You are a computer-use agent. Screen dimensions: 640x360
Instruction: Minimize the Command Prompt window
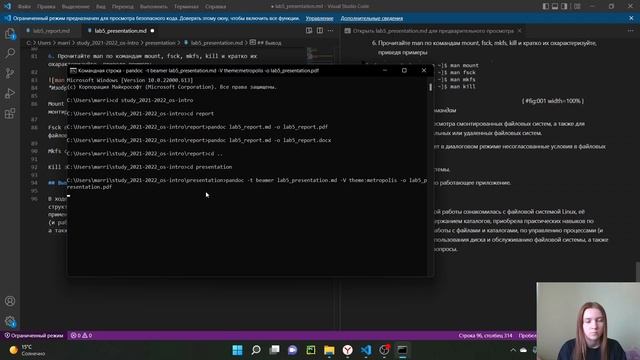point(384,70)
